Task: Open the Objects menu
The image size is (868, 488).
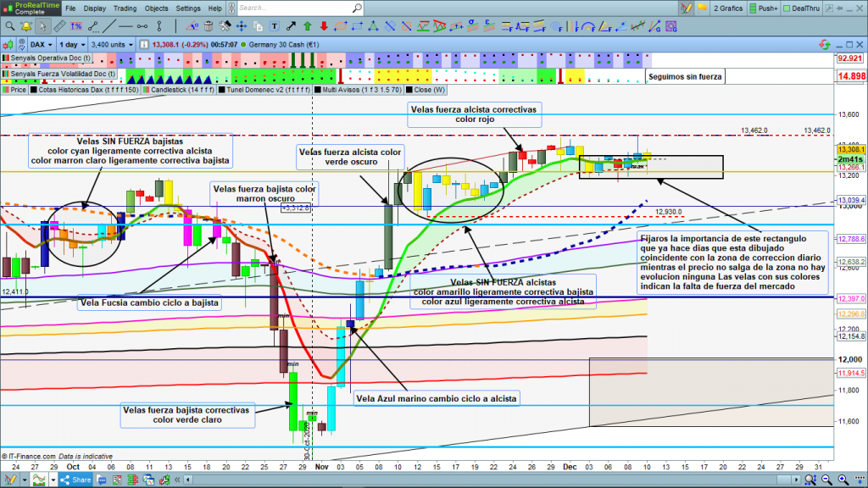Action: click(x=156, y=8)
